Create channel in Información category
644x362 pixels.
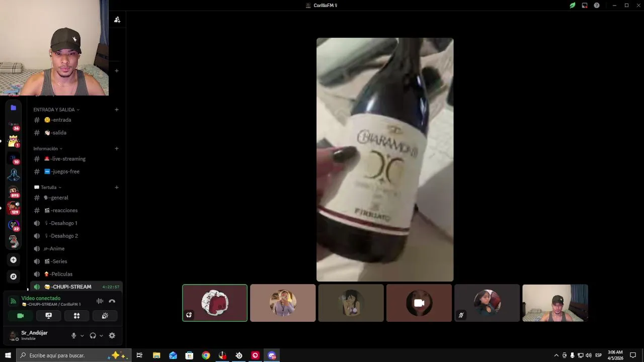(117, 148)
